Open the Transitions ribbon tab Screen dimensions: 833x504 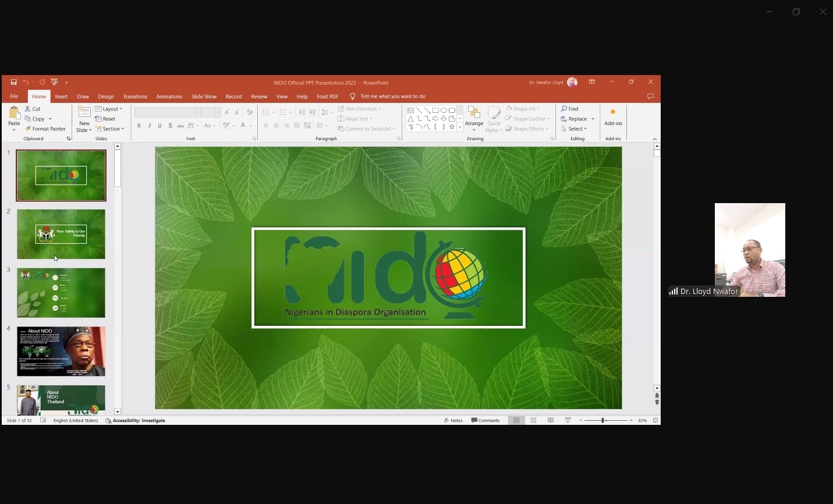(x=135, y=97)
